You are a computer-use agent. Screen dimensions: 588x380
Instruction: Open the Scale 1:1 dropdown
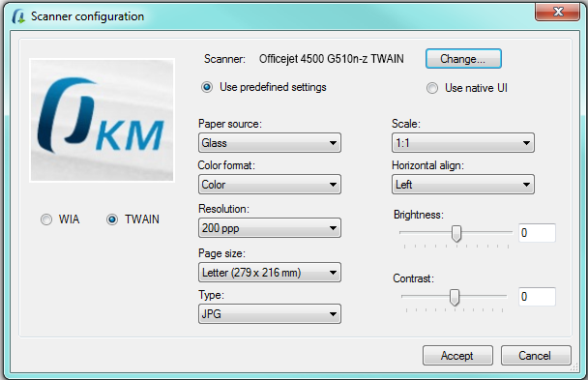pos(463,143)
